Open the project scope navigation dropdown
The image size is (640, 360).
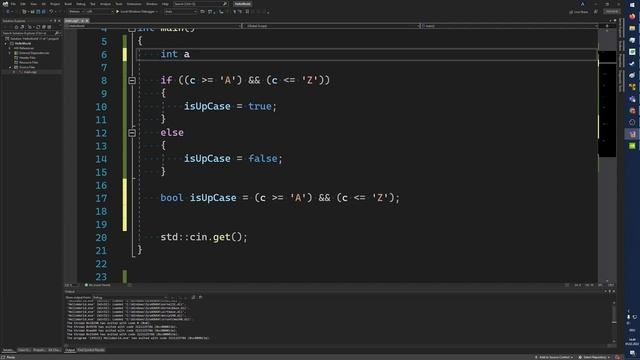tap(153, 26)
